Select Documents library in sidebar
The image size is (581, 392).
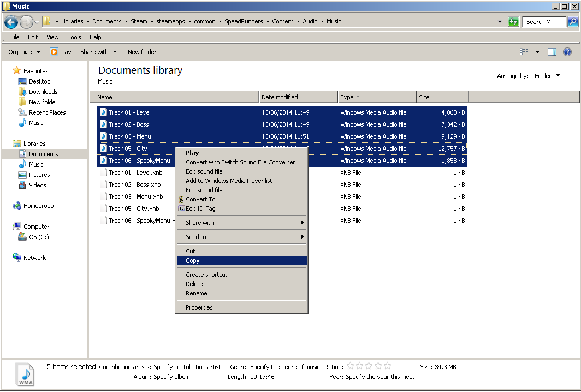pos(43,154)
